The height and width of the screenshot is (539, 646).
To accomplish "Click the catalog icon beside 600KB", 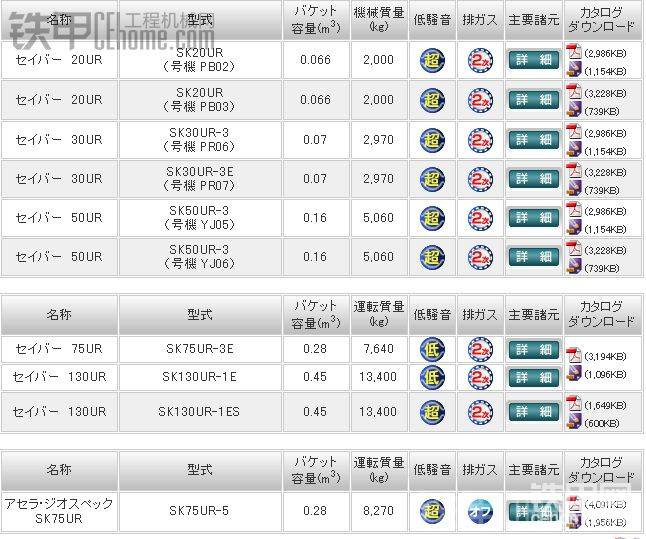I will [573, 422].
